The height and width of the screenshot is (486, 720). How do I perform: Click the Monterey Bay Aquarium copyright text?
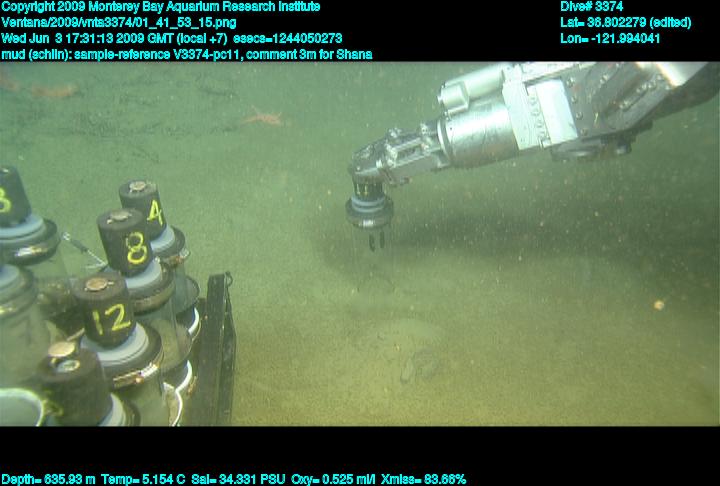tap(160, 7)
